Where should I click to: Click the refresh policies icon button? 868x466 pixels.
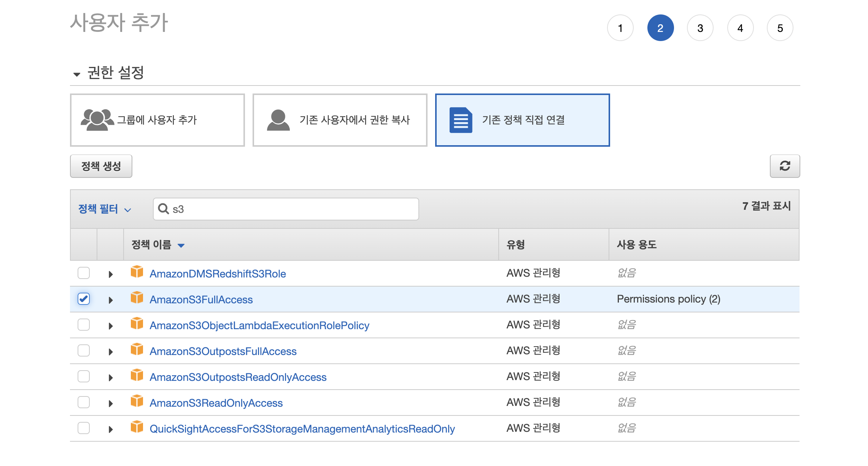[x=784, y=166]
